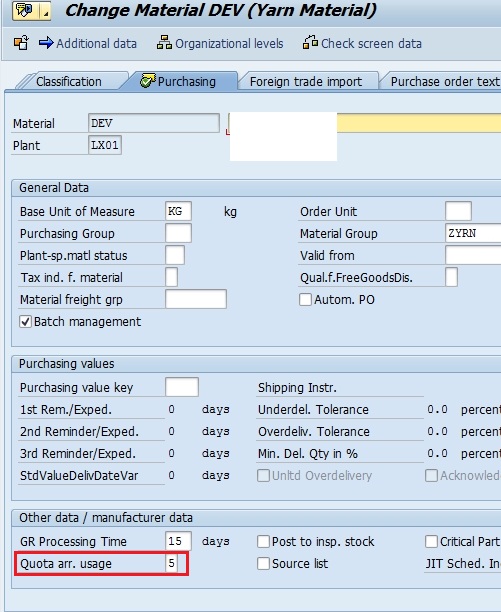501x612 pixels.
Task: Click the Purchasing Group field
Action: tap(178, 233)
